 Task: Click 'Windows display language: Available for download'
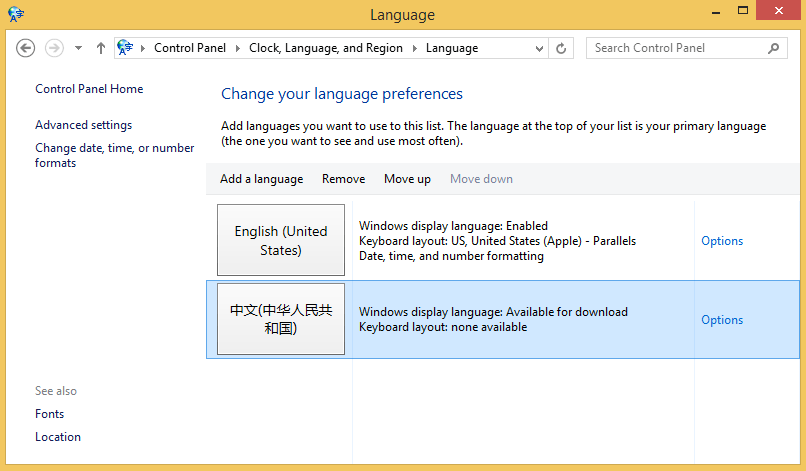493,312
